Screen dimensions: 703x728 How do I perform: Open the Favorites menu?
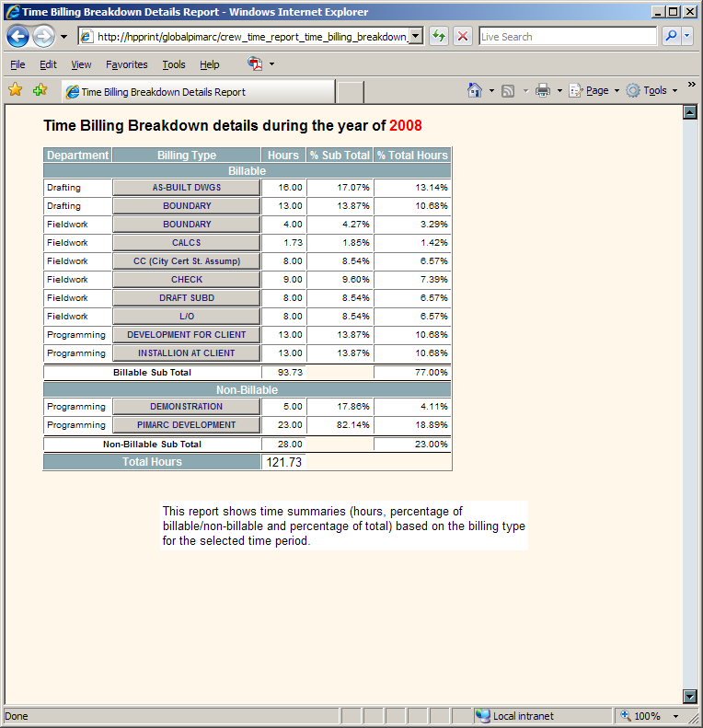[x=126, y=64]
